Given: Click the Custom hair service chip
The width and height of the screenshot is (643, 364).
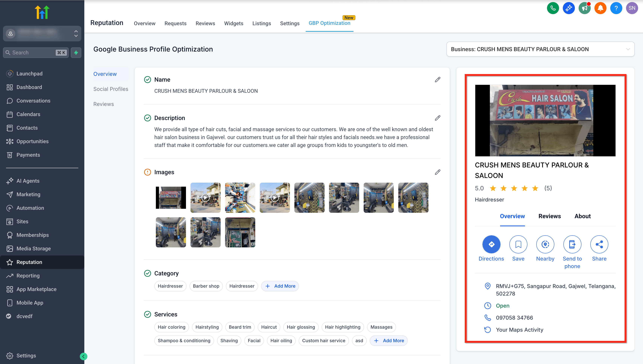Looking at the screenshot, I should click(x=324, y=340).
